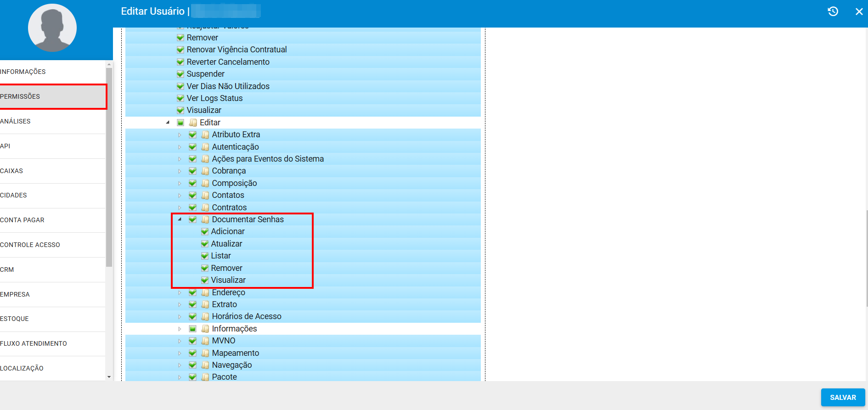The height and width of the screenshot is (410, 868).
Task: Toggle the Documentar Senhas folder checkbox
Action: [193, 219]
